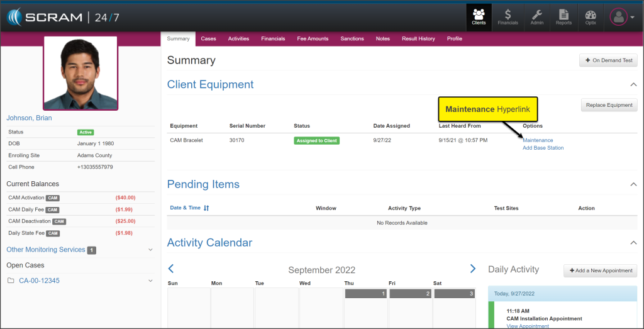Switch to the Sanctions tab
Screen dimensions: 644x329
click(352, 39)
